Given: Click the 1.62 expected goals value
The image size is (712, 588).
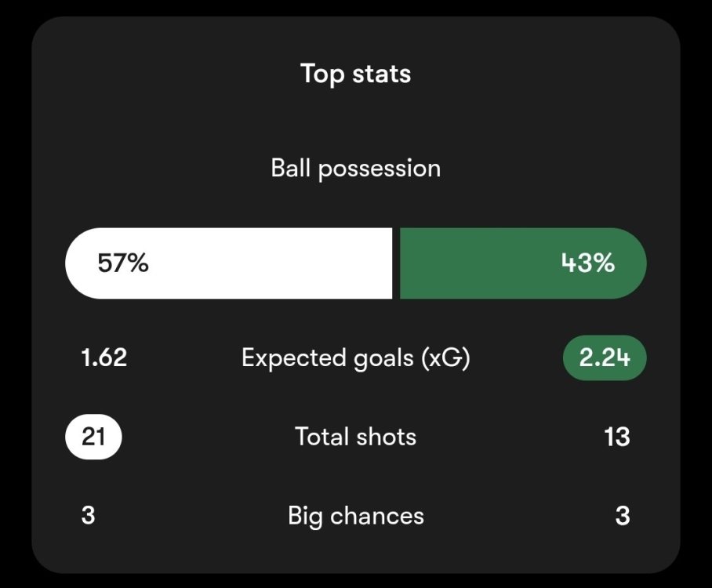Looking at the screenshot, I should coord(104,358).
